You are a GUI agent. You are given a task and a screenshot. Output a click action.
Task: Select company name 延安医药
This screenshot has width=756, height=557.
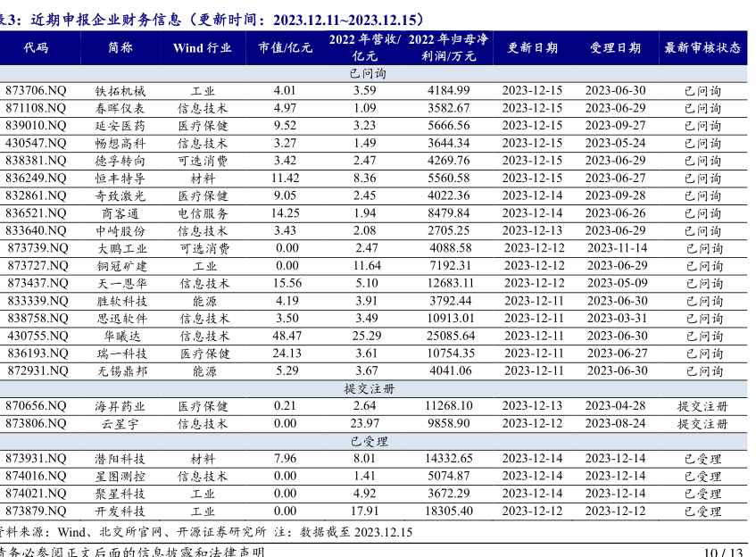[x=120, y=126]
